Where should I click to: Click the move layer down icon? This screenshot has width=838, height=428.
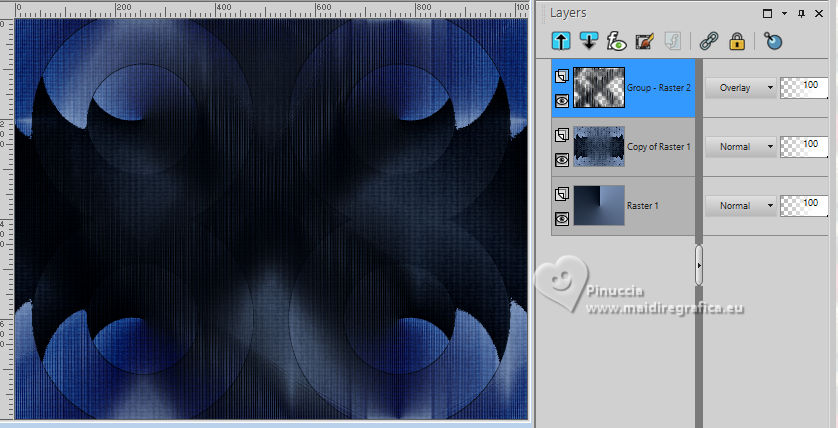pyautogui.click(x=588, y=41)
